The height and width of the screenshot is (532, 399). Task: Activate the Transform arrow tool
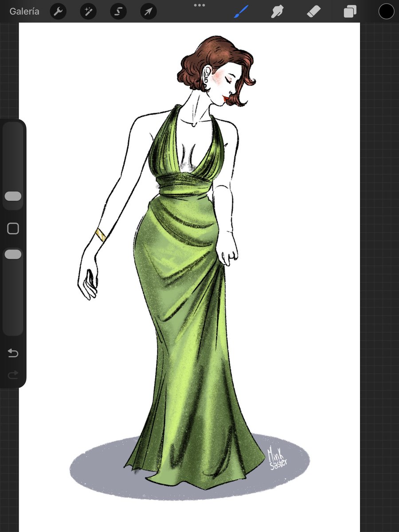[x=148, y=12]
